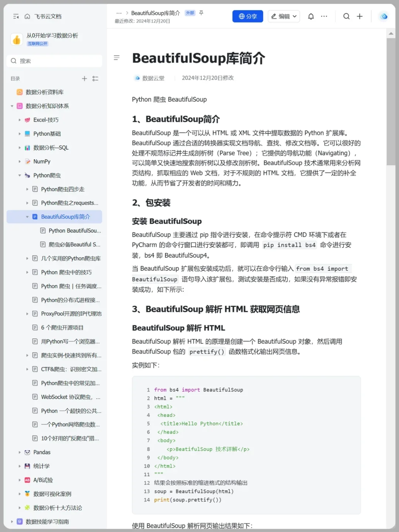Open the notifications bell icon
399x532 pixels.
point(311,16)
